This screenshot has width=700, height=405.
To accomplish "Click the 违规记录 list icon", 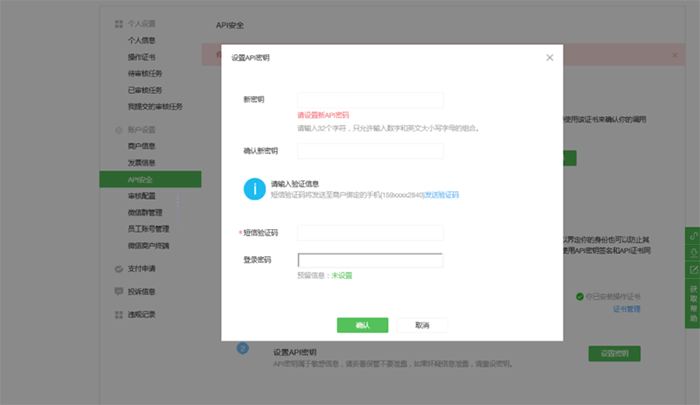I will [x=119, y=314].
